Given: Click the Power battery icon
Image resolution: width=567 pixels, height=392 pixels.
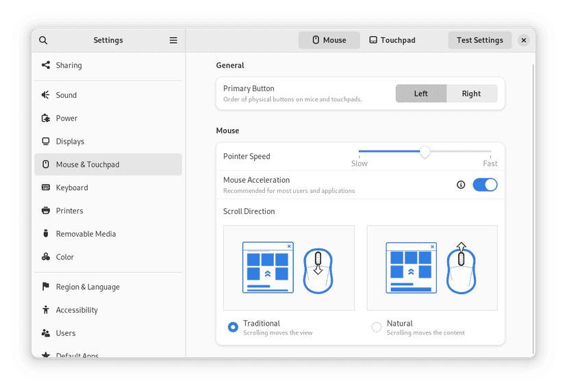Looking at the screenshot, I should click(x=46, y=118).
